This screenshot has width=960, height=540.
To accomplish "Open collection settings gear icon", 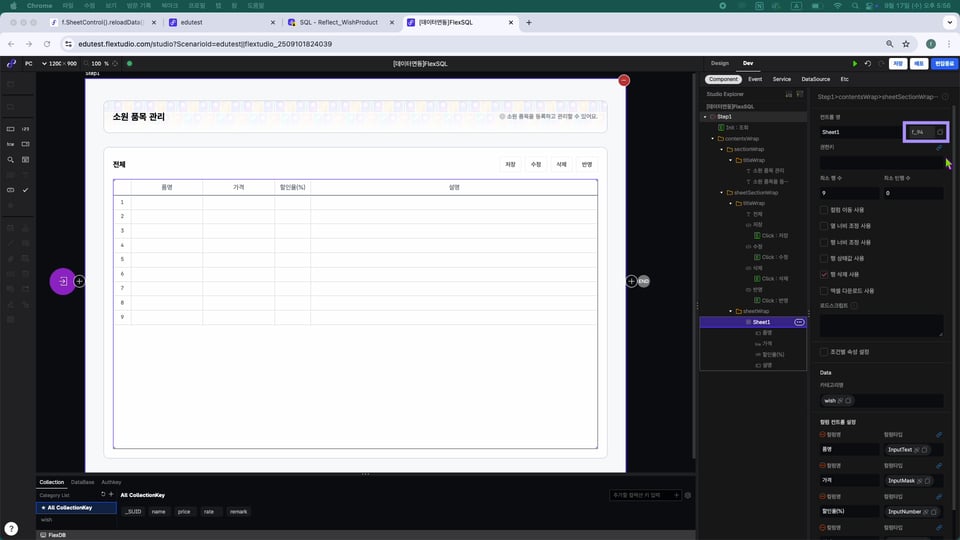I will coord(688,495).
